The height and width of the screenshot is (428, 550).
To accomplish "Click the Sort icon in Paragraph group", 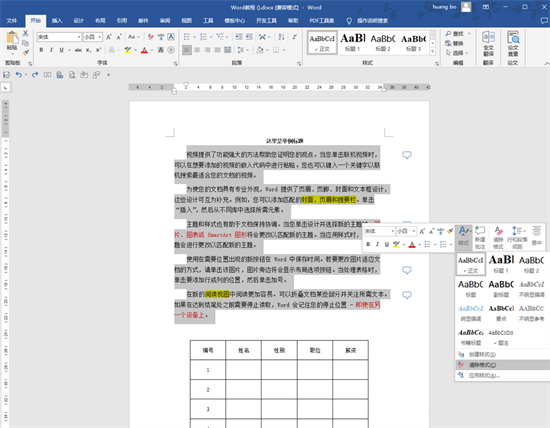I will tap(281, 37).
